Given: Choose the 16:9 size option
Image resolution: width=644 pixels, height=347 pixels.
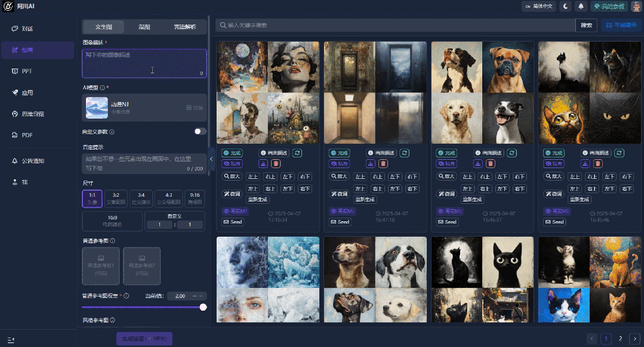Looking at the screenshot, I should pyautogui.click(x=112, y=221).
